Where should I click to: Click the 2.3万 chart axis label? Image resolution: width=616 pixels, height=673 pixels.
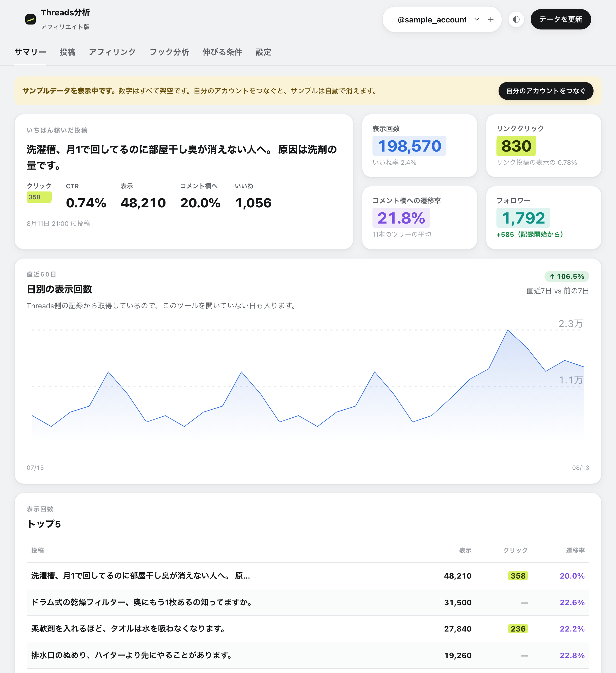[571, 323]
